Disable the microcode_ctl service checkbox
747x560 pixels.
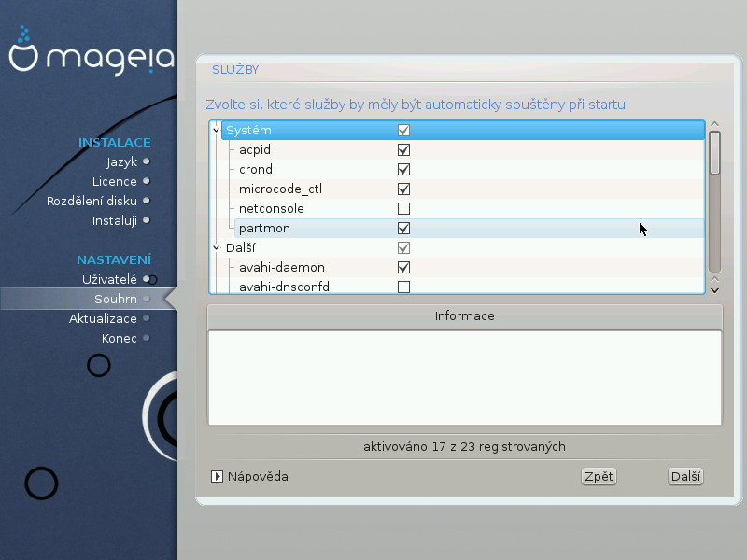(403, 189)
